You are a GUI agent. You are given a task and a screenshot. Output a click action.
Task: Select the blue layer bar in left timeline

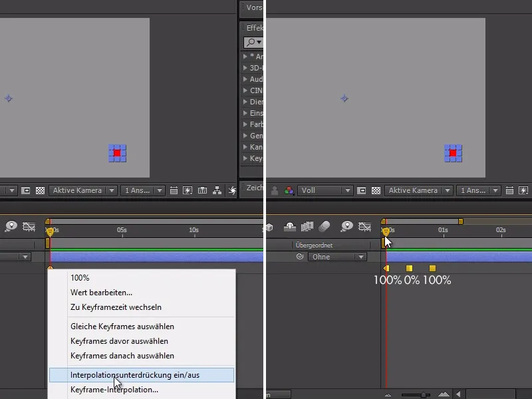pos(156,257)
